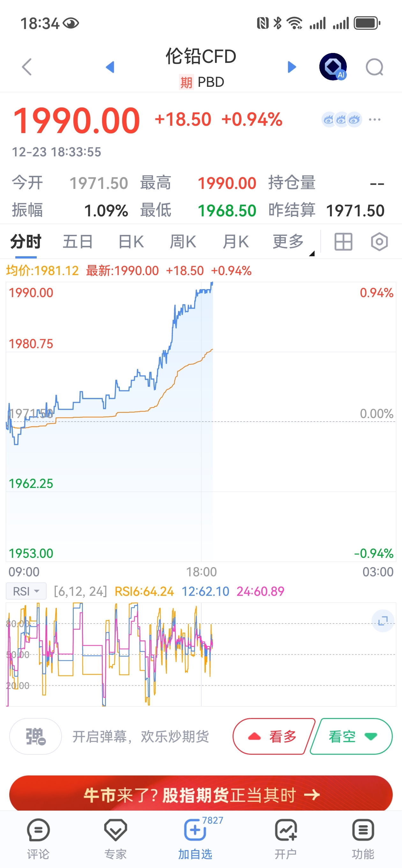This screenshot has height=868, width=402.
Task: Open the chart layout grid icon
Action: (343, 242)
